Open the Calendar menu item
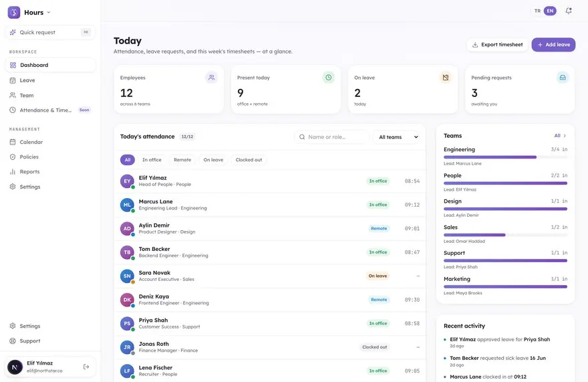588x382 pixels. tap(51, 142)
